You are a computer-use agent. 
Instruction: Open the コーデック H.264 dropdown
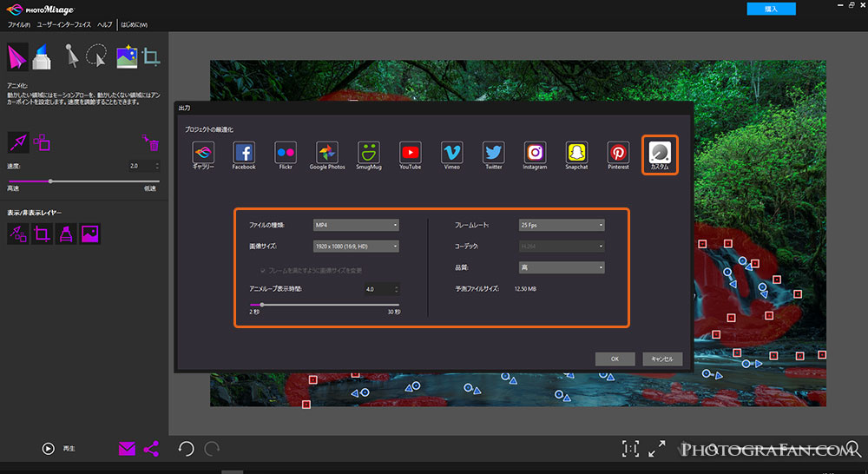tap(562, 247)
